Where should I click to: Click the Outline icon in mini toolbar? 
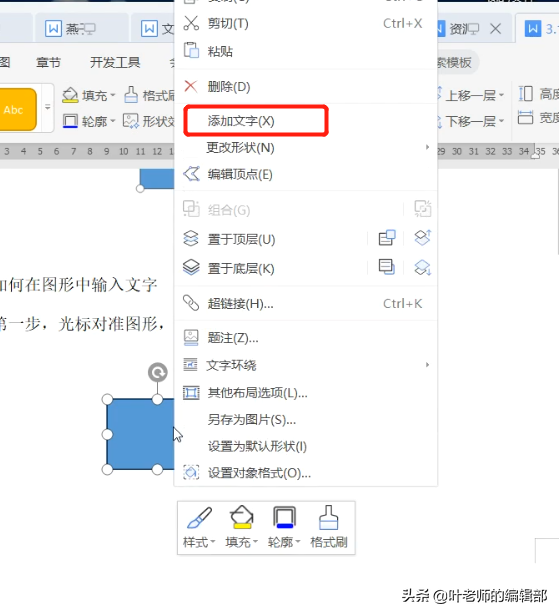pos(284,517)
